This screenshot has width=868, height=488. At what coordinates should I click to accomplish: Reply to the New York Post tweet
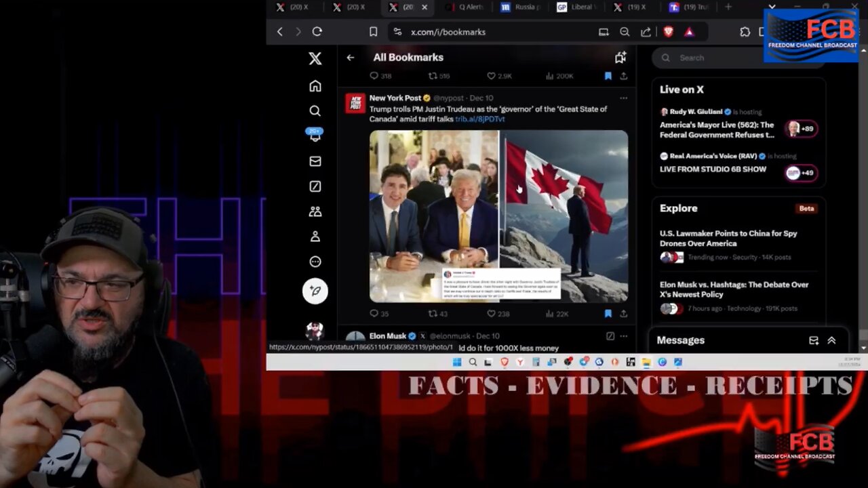379,314
